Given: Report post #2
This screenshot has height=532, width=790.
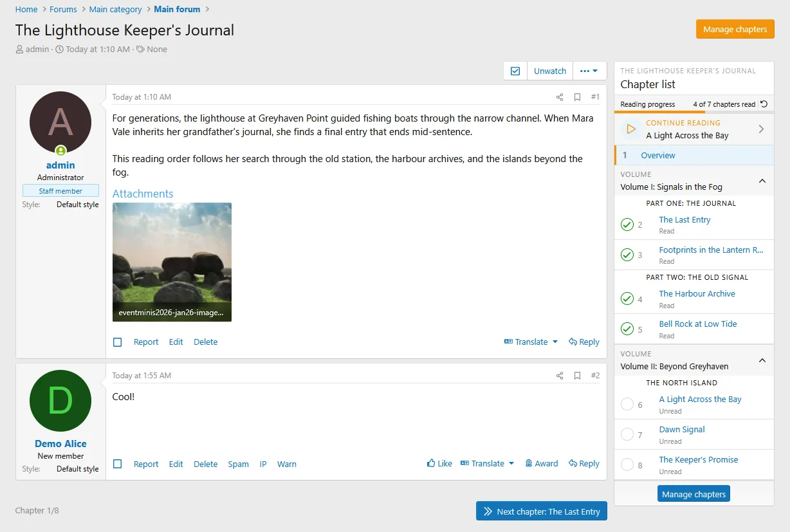Looking at the screenshot, I should point(146,464).
